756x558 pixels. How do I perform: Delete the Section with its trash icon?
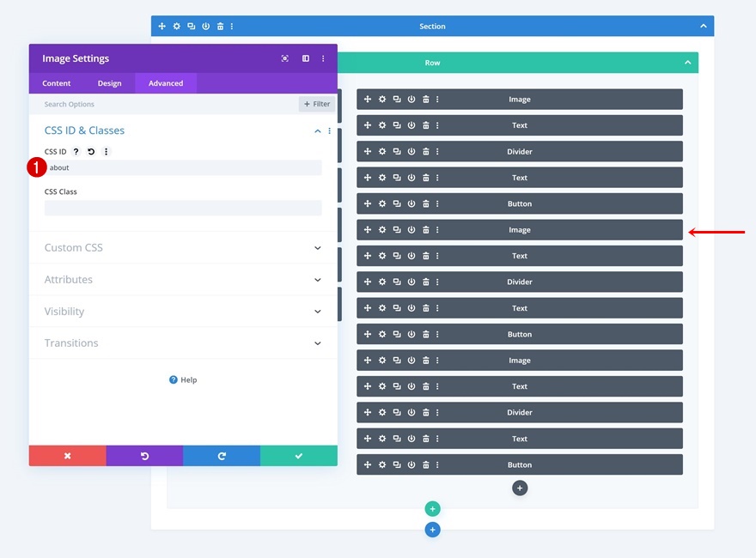[x=220, y=27]
